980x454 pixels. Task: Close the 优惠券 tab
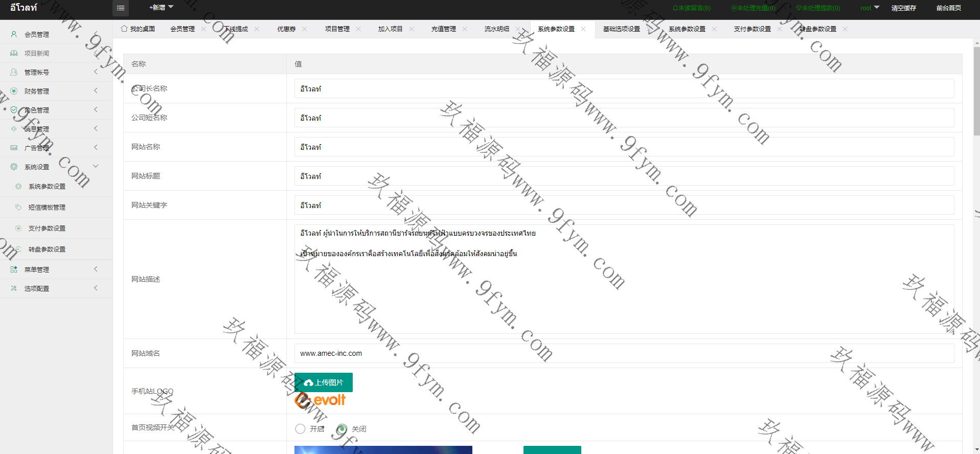tap(305, 29)
